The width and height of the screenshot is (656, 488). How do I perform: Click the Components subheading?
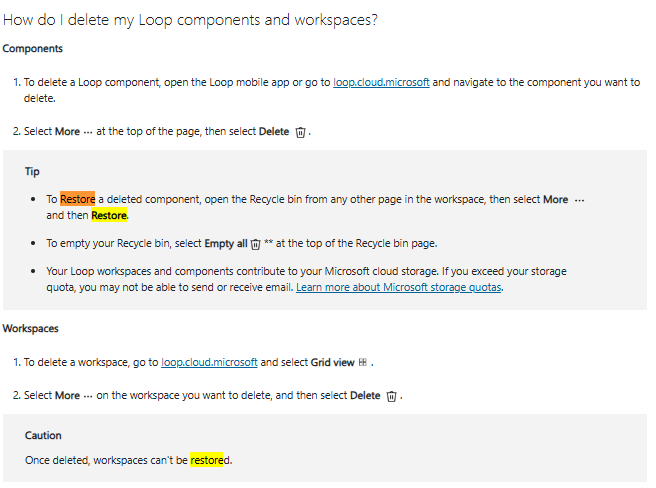point(33,49)
